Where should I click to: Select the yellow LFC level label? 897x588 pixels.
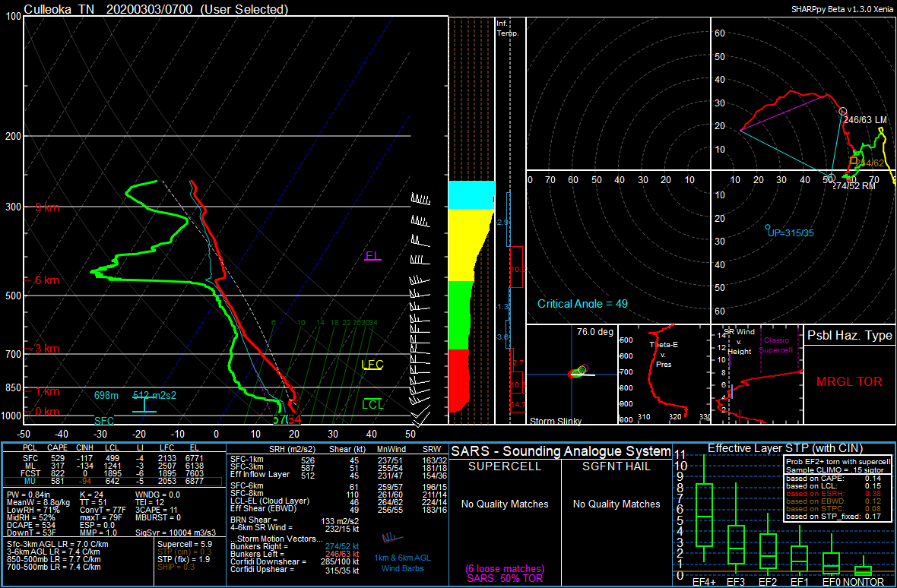click(x=372, y=365)
